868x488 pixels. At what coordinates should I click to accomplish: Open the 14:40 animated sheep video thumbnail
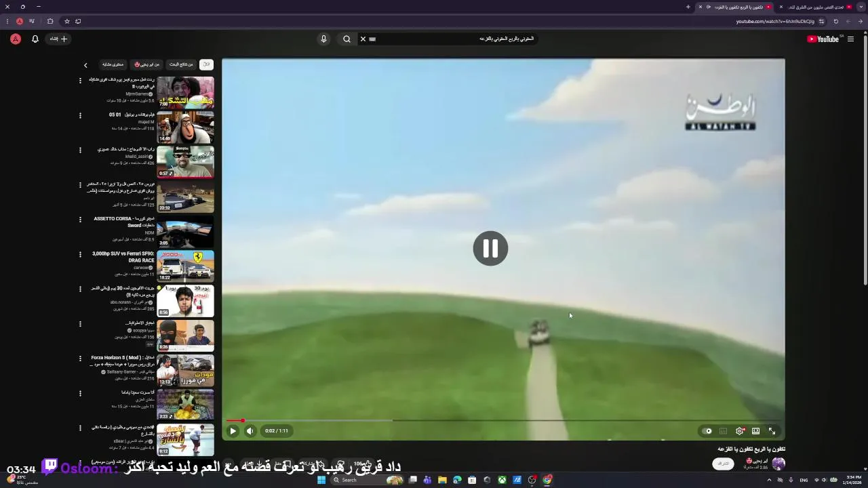(x=185, y=127)
